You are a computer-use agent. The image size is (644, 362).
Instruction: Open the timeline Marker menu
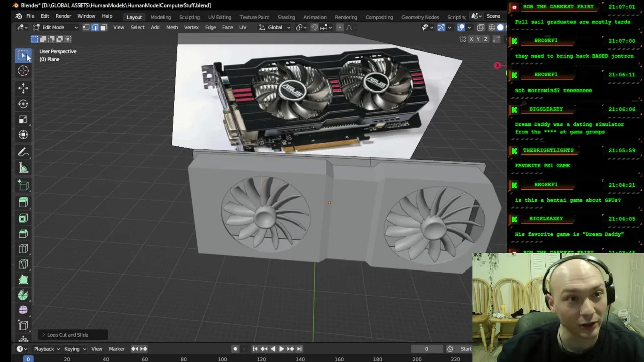(117, 349)
